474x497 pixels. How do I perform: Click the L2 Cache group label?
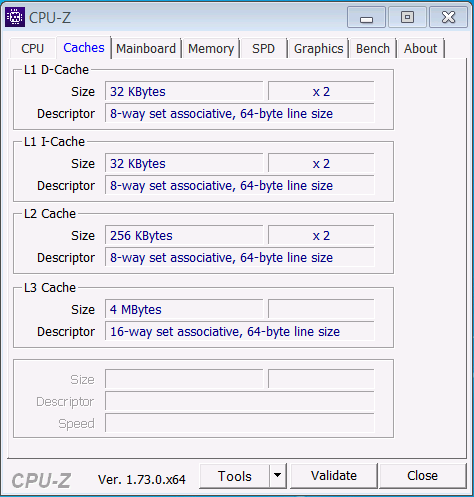click(x=50, y=214)
